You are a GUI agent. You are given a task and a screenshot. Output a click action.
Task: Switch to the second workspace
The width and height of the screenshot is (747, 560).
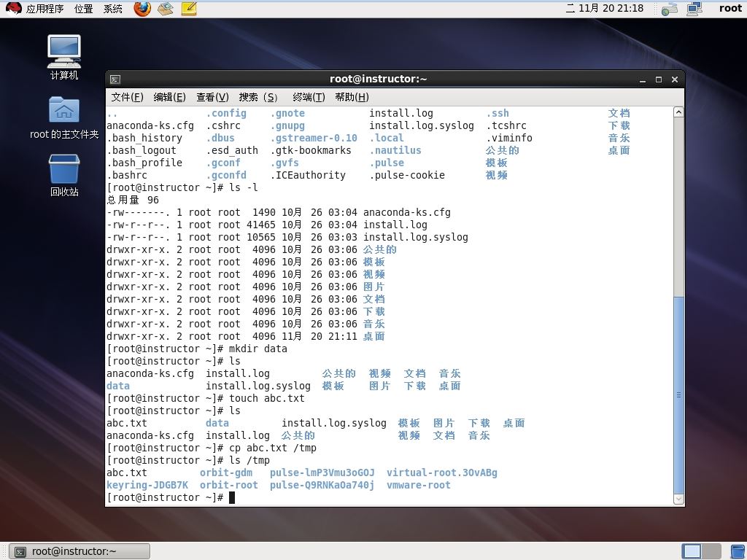pos(711,551)
